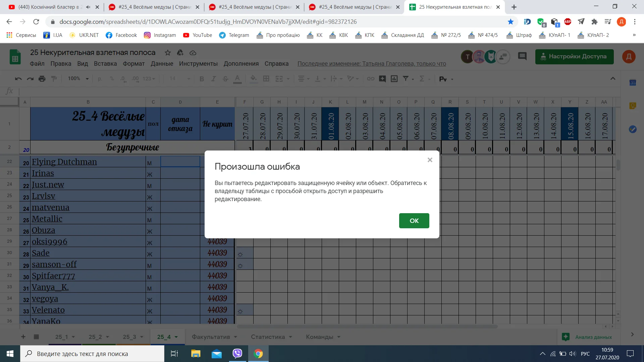Click the paint format roller icon
The image size is (644, 362).
coord(54,79)
